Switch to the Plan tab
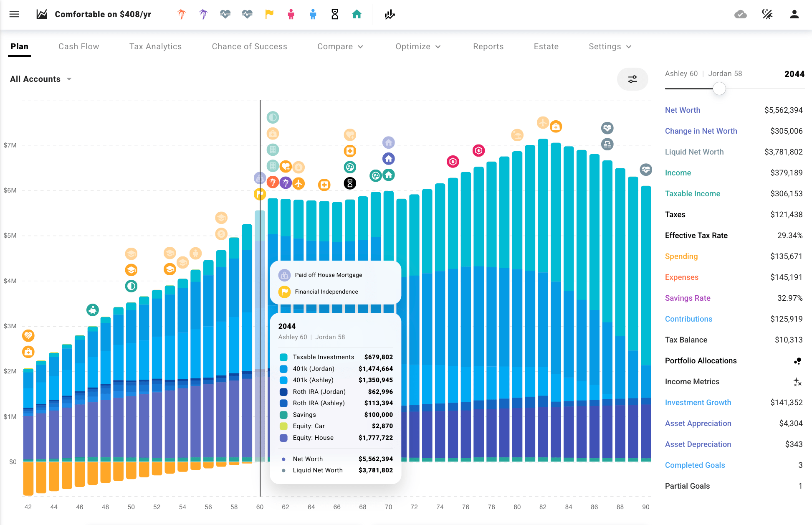The width and height of the screenshot is (812, 525). pyautogui.click(x=20, y=46)
